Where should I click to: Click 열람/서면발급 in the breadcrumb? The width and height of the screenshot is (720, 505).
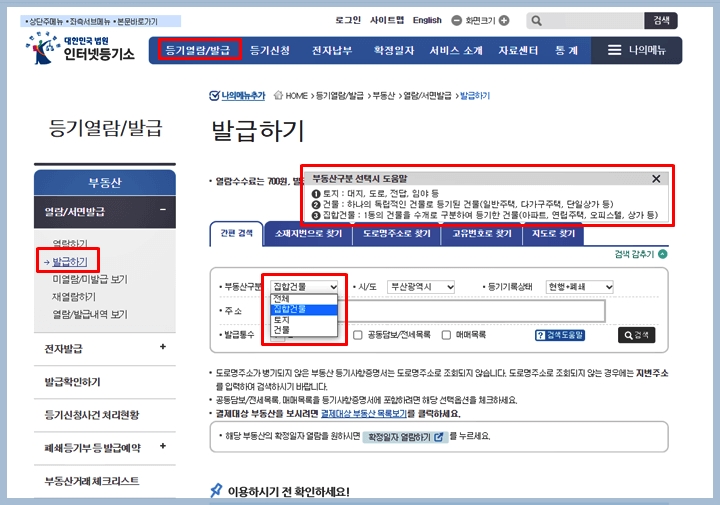coord(427,95)
